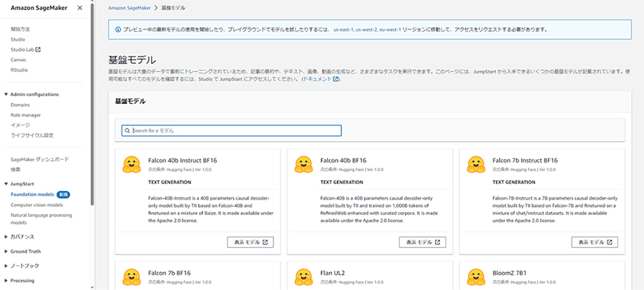
Task: Click 表示モデル for Falcon 40b BF16
Action: [423, 242]
